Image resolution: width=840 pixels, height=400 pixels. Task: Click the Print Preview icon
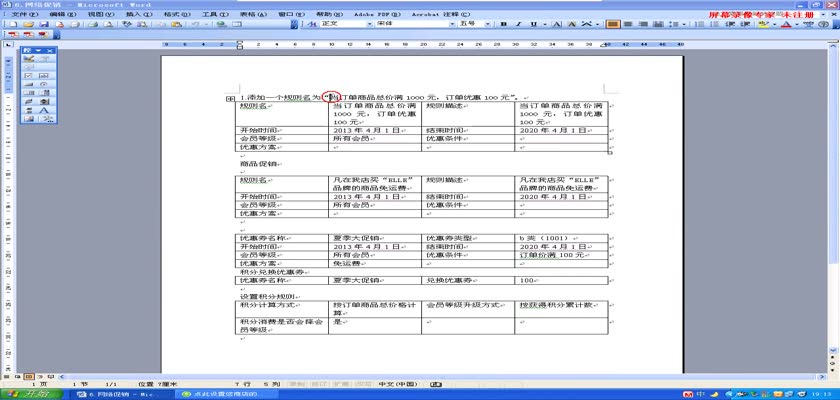[x=108, y=24]
